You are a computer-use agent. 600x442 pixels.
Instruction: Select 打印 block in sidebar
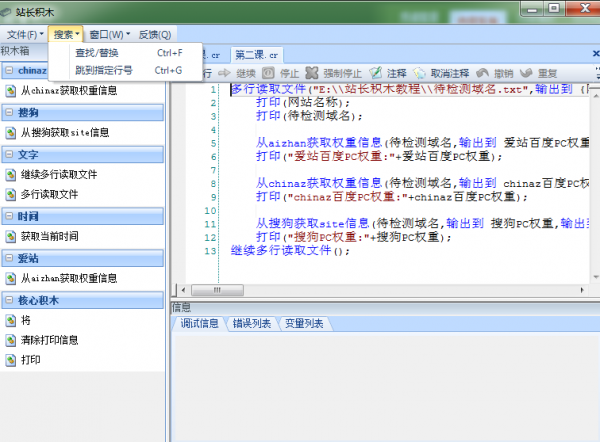[31, 360]
